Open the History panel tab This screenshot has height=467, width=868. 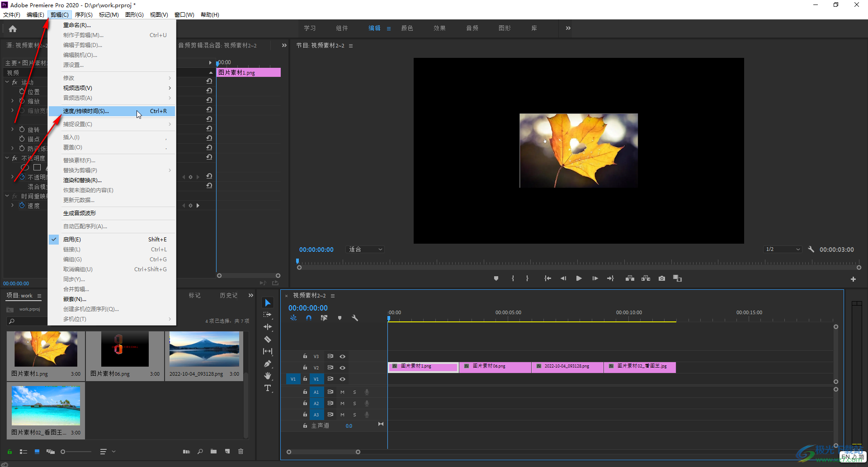(x=228, y=295)
